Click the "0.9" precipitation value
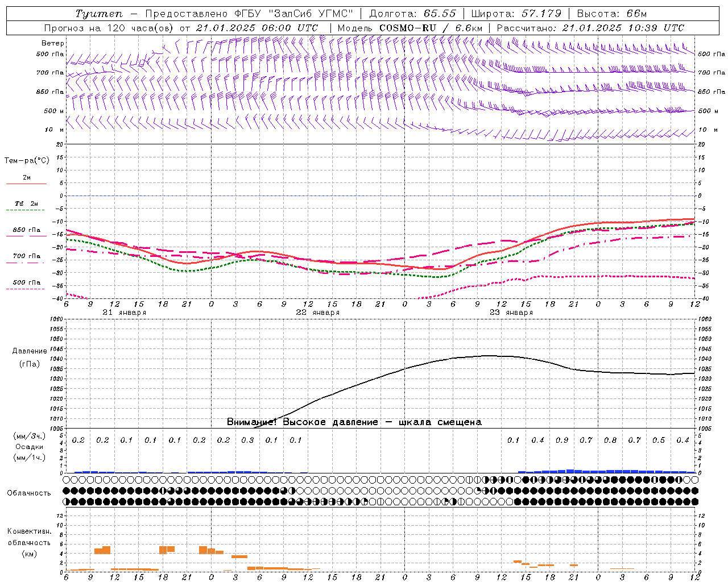Viewport: 728px width, 582px height. (562, 440)
